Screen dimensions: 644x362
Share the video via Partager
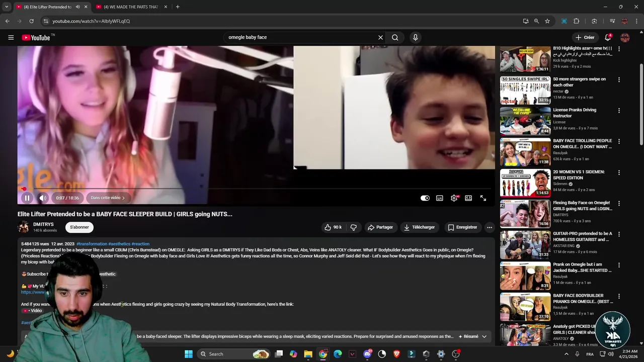click(x=380, y=227)
